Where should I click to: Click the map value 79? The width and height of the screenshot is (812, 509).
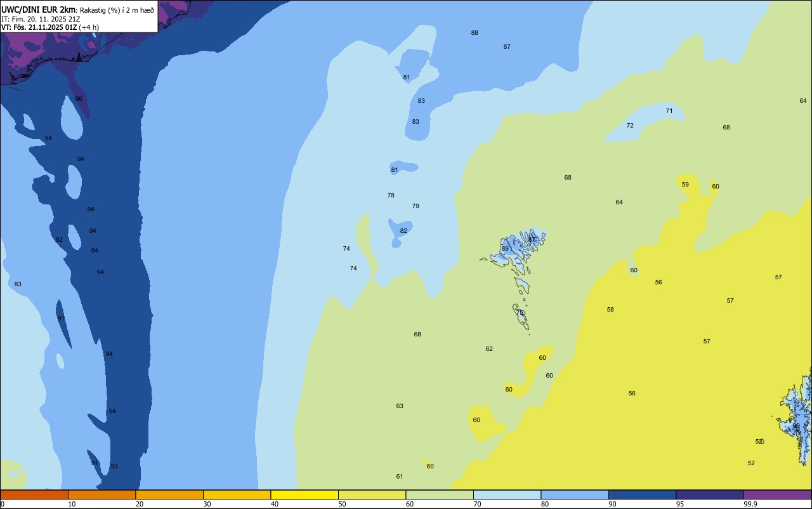[416, 206]
